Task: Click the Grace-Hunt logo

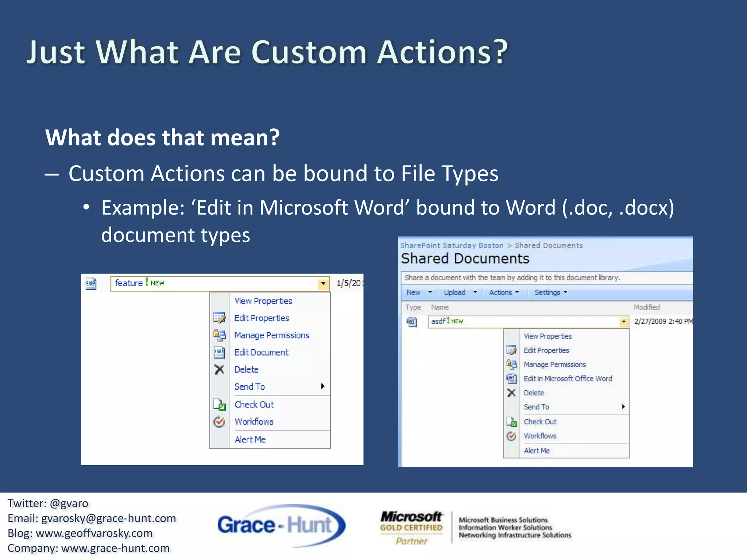Action: pos(281,525)
